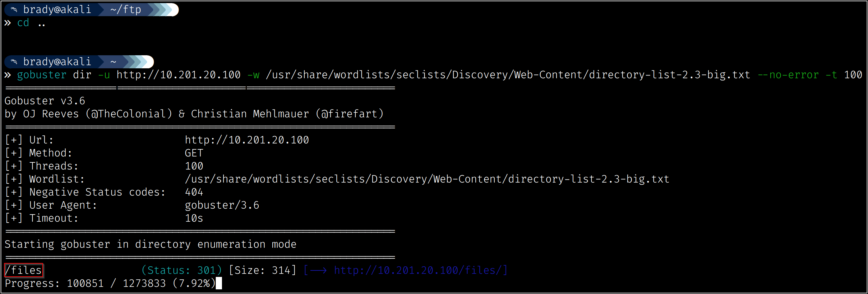This screenshot has height=294, width=868.
Task: Click the --no-error flag in the command
Action: click(788, 75)
